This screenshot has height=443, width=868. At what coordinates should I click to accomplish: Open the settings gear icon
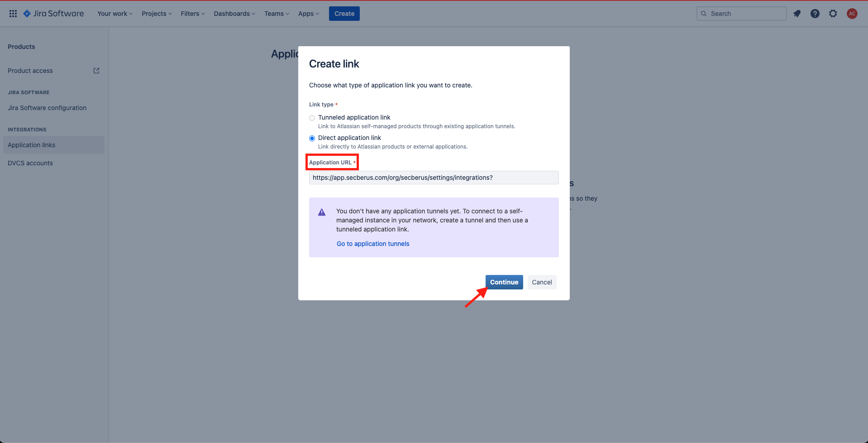[833, 14]
